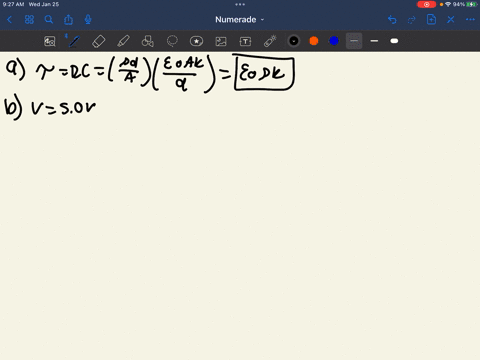480x360 pixels.
Task: Select the insert Image tool
Action: pyautogui.click(x=221, y=41)
